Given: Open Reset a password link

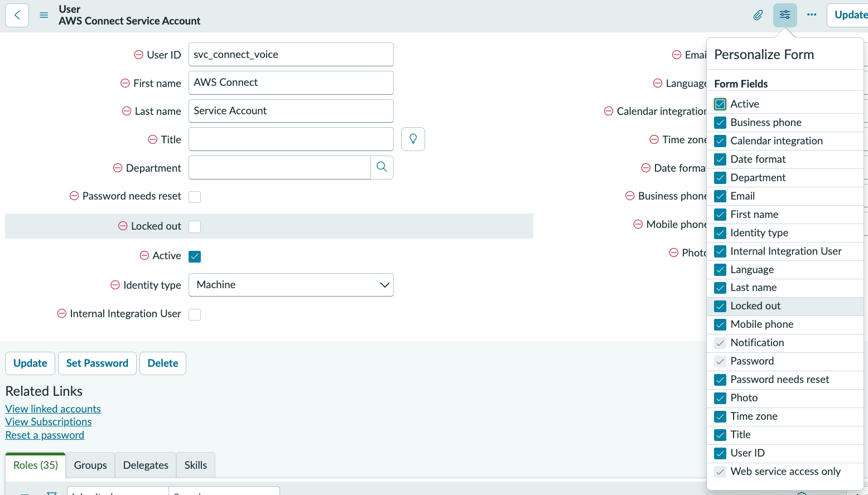Looking at the screenshot, I should pos(45,435).
